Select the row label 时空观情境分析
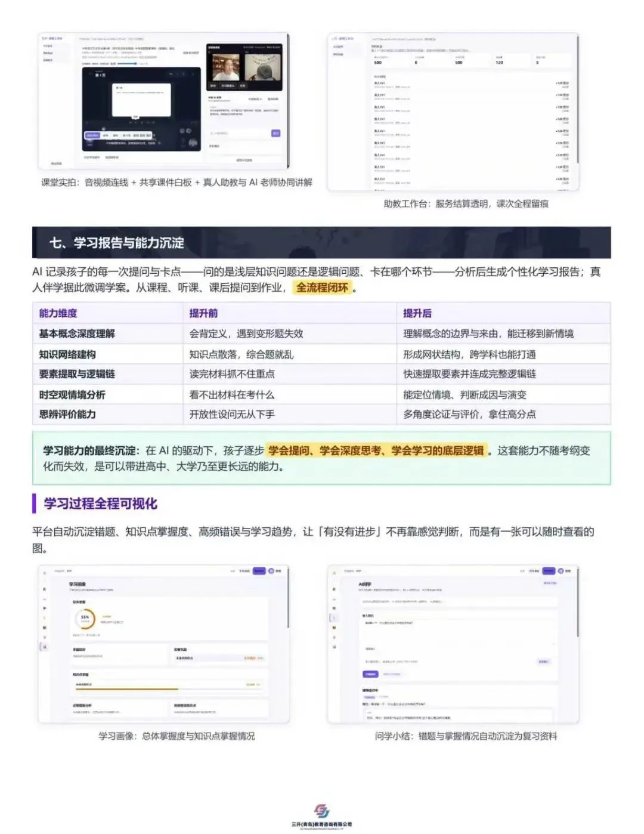 [72, 395]
